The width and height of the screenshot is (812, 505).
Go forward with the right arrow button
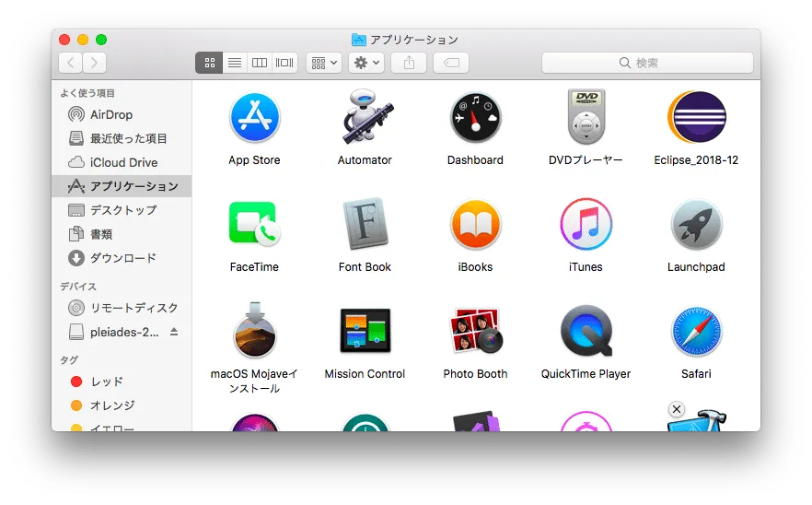pos(94,63)
